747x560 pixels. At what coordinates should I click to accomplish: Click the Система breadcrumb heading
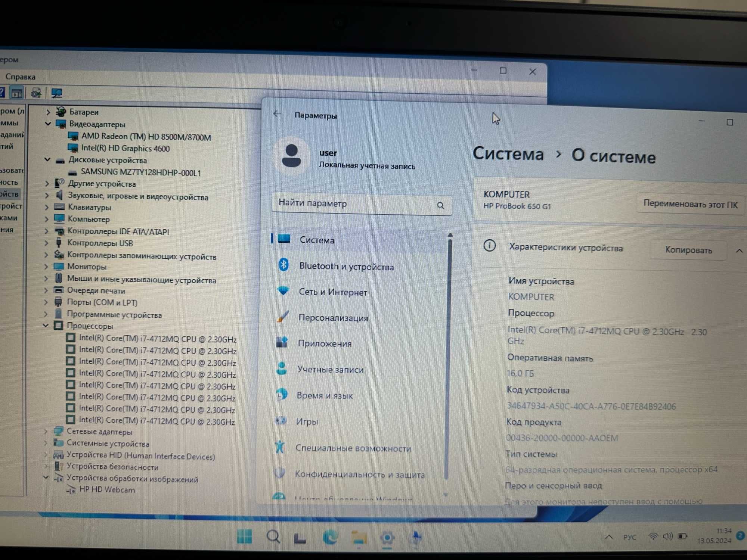pyautogui.click(x=508, y=154)
